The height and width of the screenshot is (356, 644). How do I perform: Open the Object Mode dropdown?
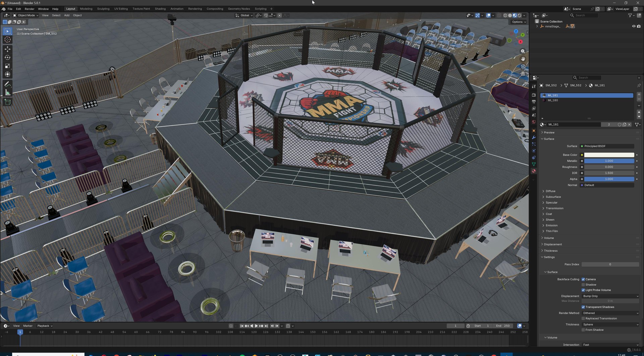pyautogui.click(x=25, y=15)
